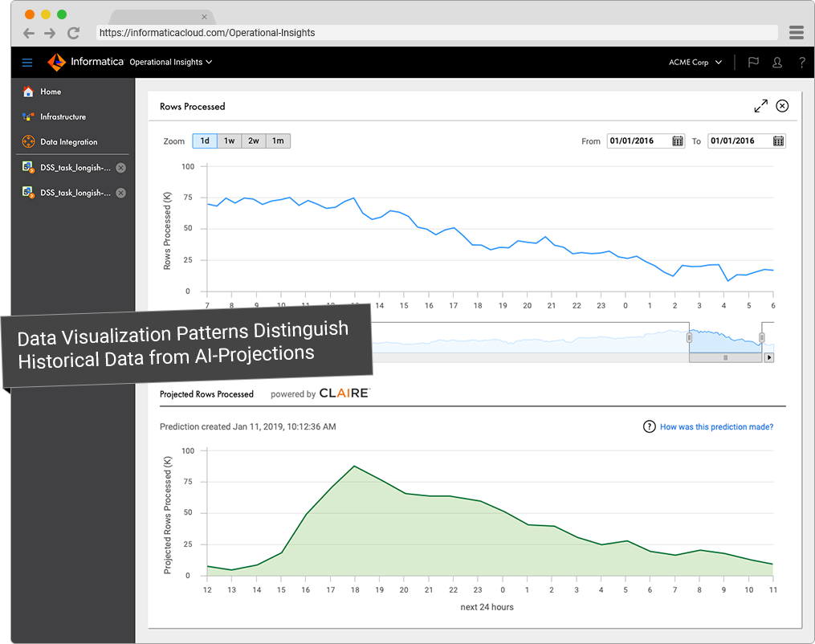815x644 pixels.
Task: Open the To date calendar picker
Action: tap(778, 141)
